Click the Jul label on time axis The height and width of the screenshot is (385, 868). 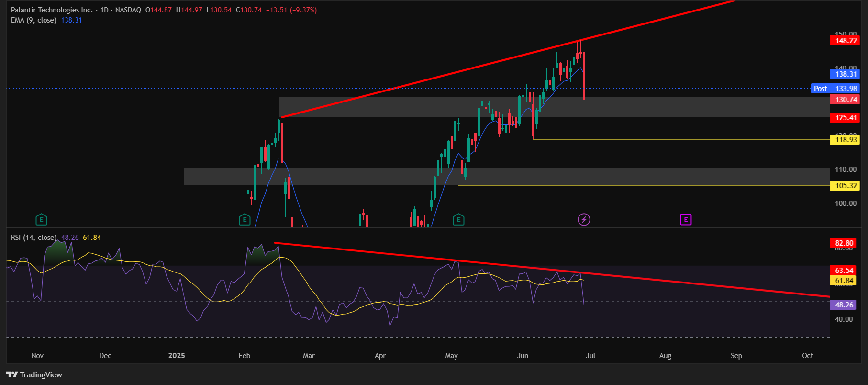[x=591, y=356]
